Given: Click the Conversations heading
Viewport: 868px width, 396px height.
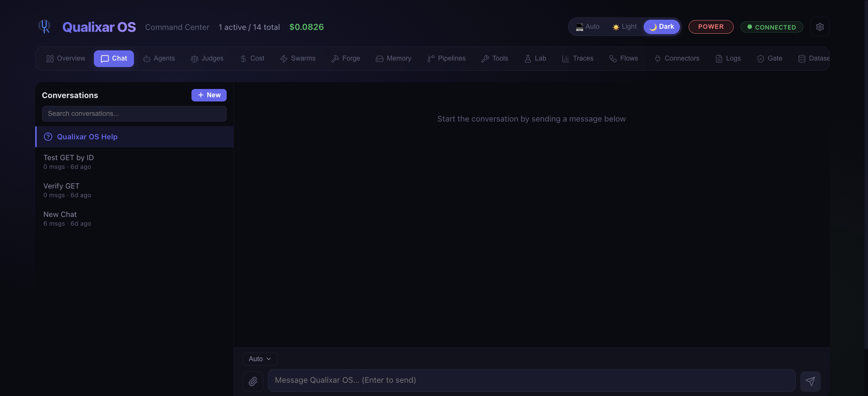Looking at the screenshot, I should (x=70, y=95).
